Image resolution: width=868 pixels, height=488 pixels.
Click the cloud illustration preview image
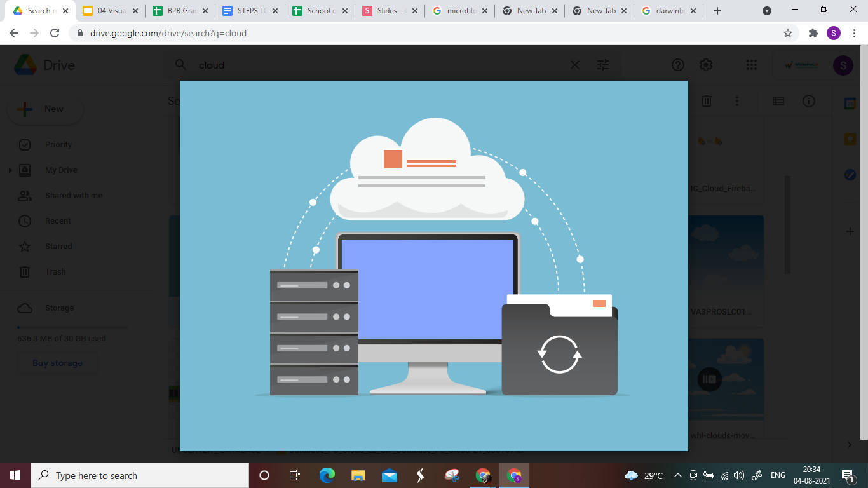434,266
